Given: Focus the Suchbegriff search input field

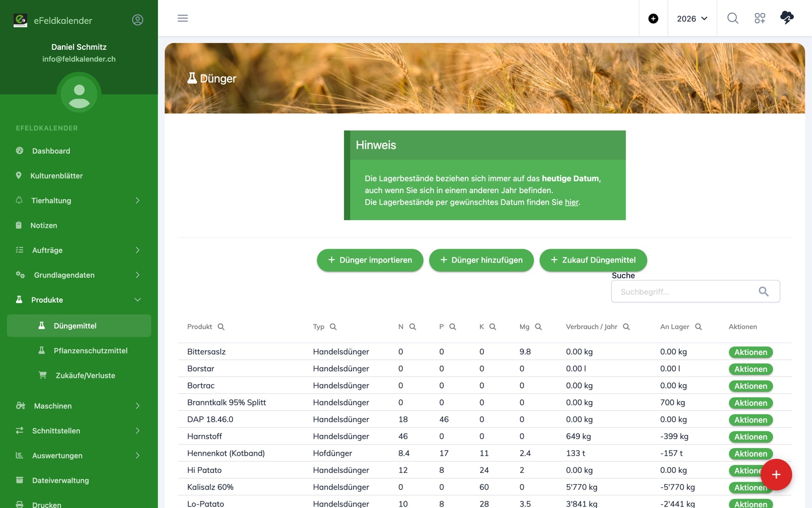Looking at the screenshot, I should pos(695,292).
